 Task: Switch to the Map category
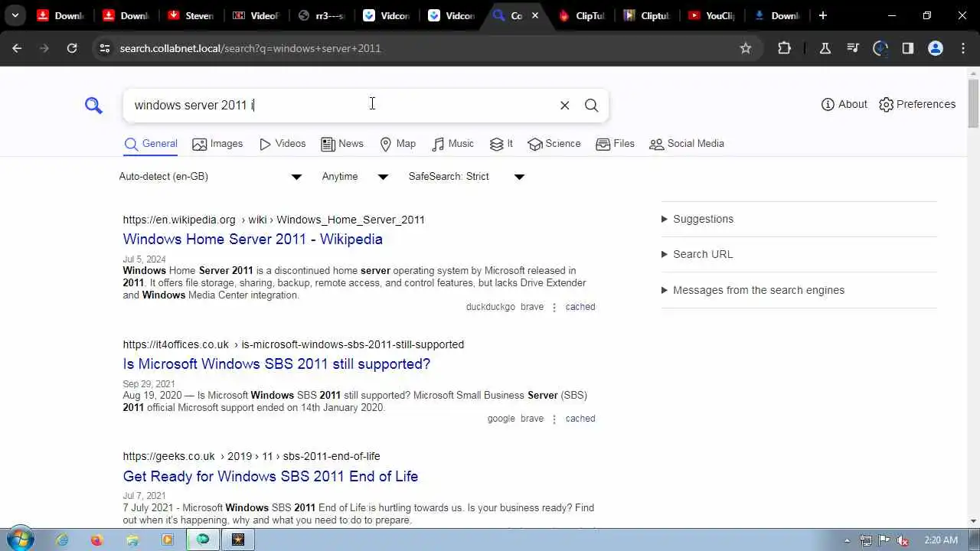coord(398,144)
